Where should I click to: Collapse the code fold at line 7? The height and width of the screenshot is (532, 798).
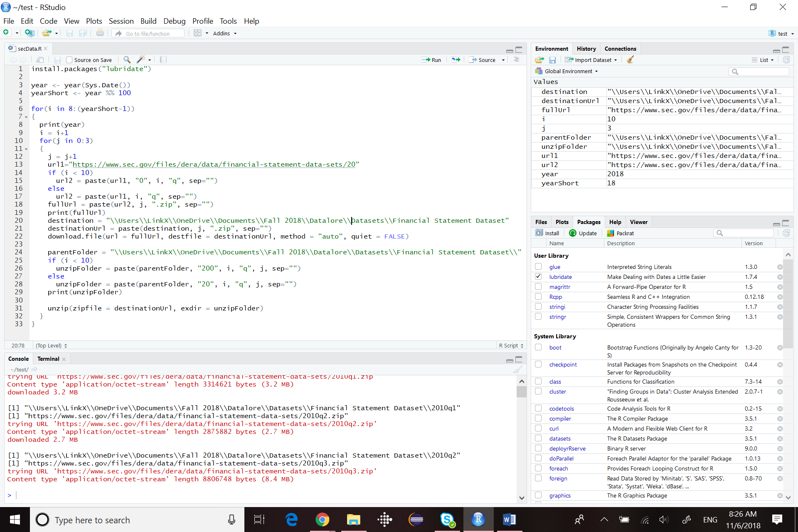tap(26, 117)
